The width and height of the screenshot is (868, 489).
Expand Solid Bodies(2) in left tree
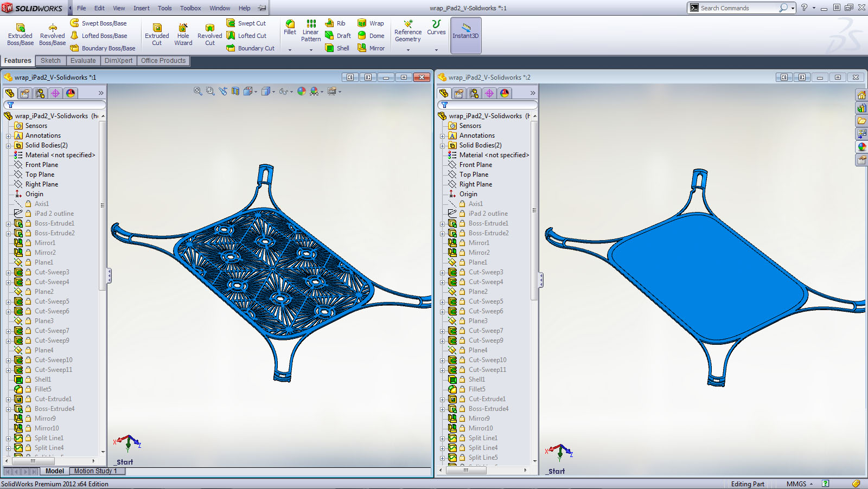[9, 145]
